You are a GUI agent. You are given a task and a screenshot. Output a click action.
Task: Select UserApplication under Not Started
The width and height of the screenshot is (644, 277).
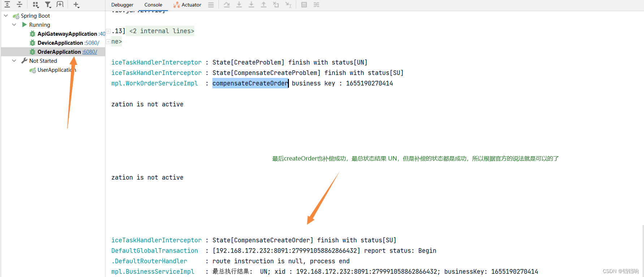[x=57, y=70]
